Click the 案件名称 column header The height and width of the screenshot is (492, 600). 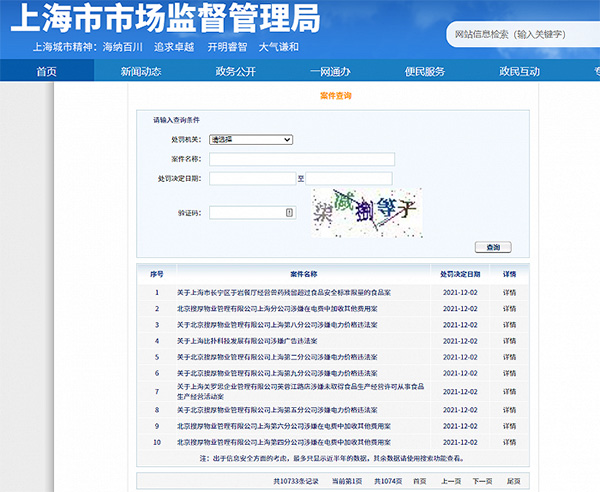click(x=303, y=274)
